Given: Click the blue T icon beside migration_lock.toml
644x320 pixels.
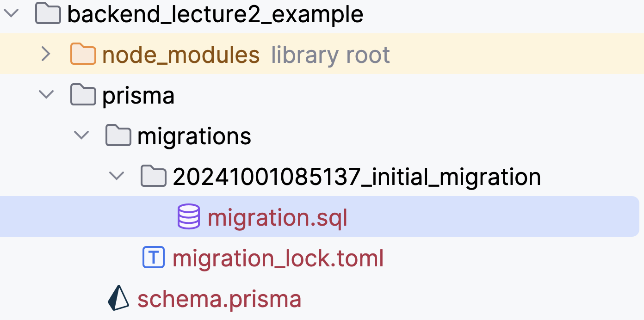Looking at the screenshot, I should pyautogui.click(x=153, y=257).
